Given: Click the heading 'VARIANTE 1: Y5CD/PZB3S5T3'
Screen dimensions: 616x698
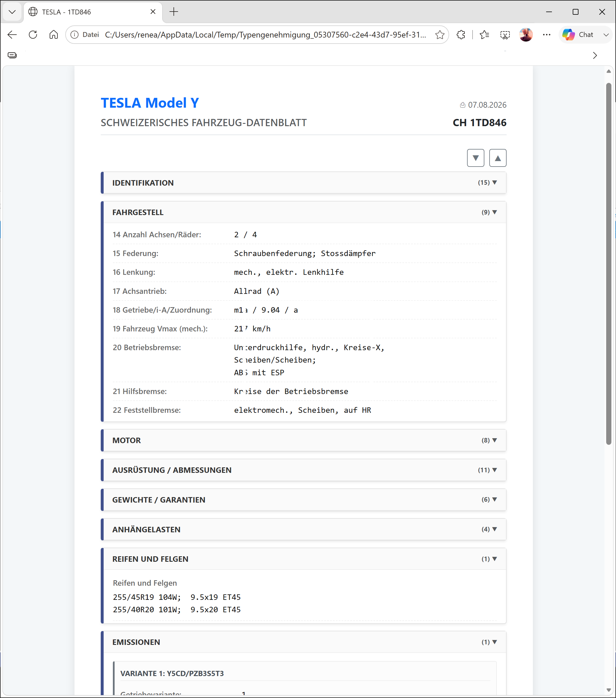Looking at the screenshot, I should click(172, 673).
